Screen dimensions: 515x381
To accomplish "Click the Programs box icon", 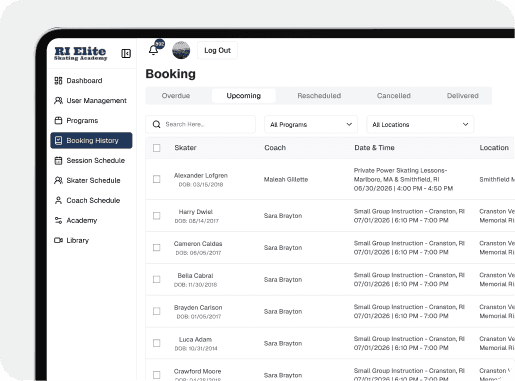I will [58, 121].
